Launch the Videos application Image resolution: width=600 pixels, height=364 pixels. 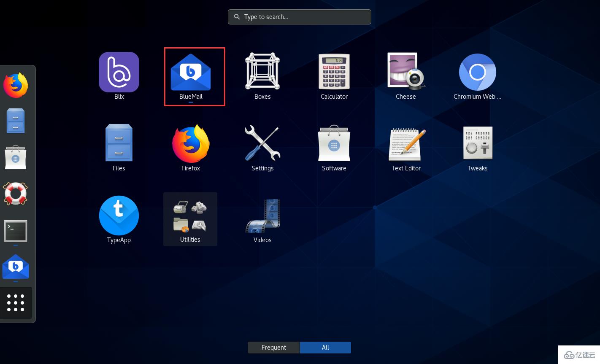263,216
